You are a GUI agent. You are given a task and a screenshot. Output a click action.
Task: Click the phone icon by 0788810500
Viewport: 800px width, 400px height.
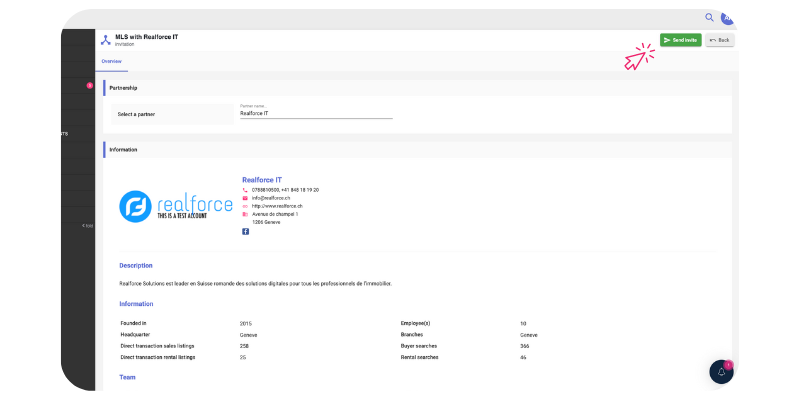(x=245, y=190)
